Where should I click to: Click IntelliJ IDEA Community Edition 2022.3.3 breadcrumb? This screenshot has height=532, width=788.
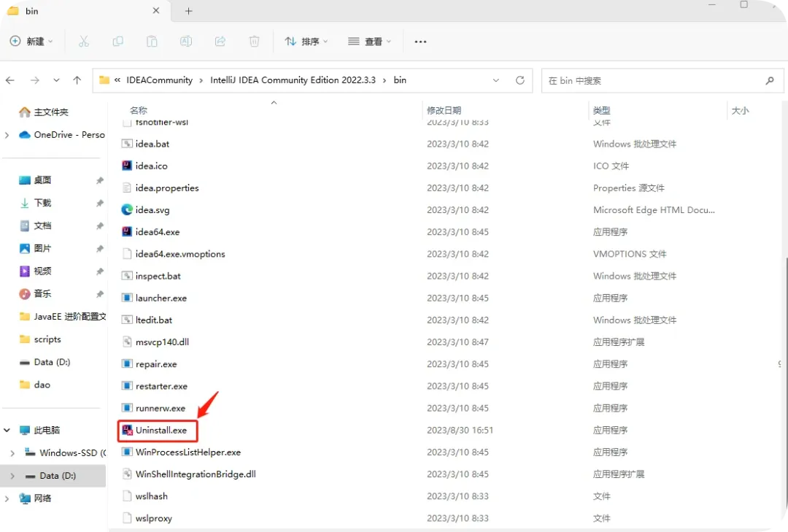[x=293, y=80]
